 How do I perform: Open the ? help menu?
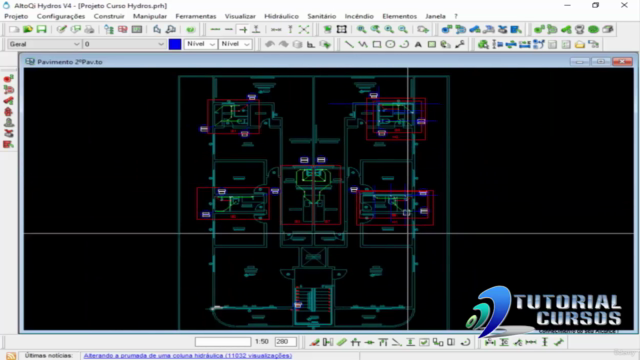(x=456, y=16)
